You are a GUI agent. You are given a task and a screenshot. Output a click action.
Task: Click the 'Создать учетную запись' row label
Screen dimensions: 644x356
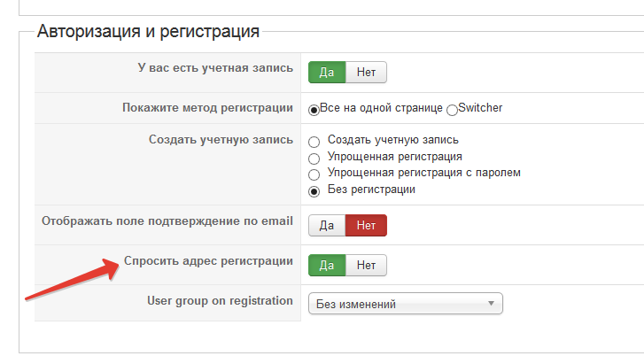click(221, 140)
